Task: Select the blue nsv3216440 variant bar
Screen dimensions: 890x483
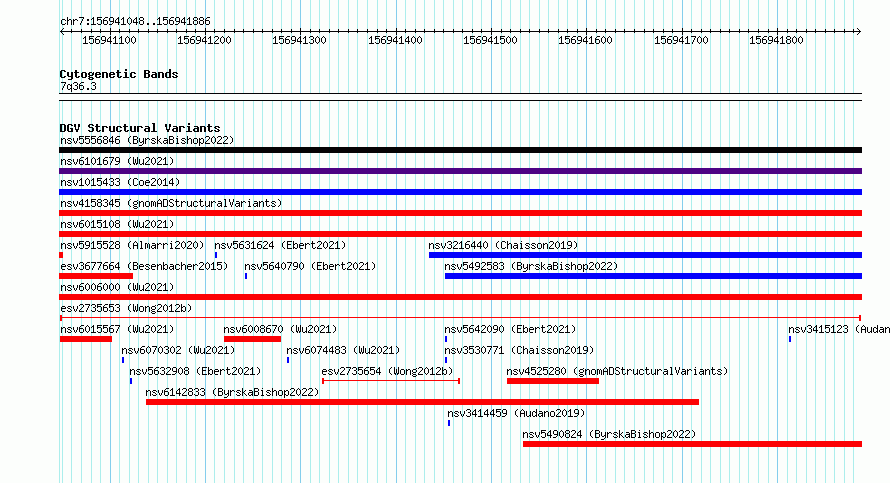Action: pos(645,255)
